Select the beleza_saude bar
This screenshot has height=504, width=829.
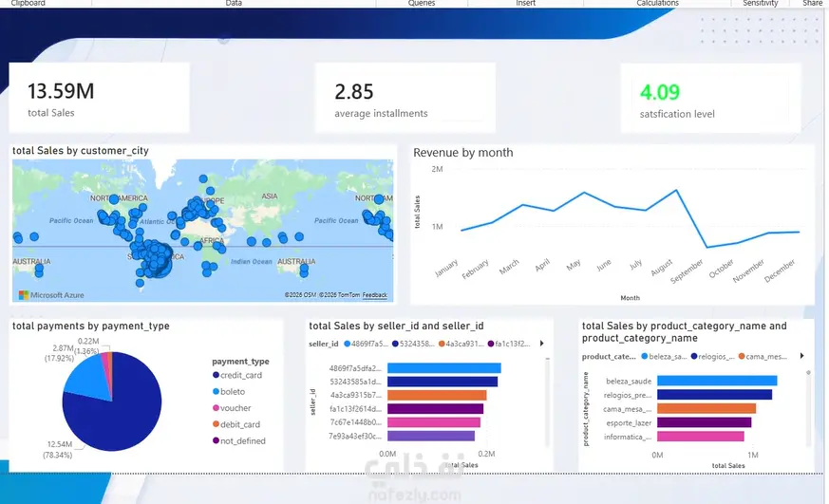[x=717, y=381]
